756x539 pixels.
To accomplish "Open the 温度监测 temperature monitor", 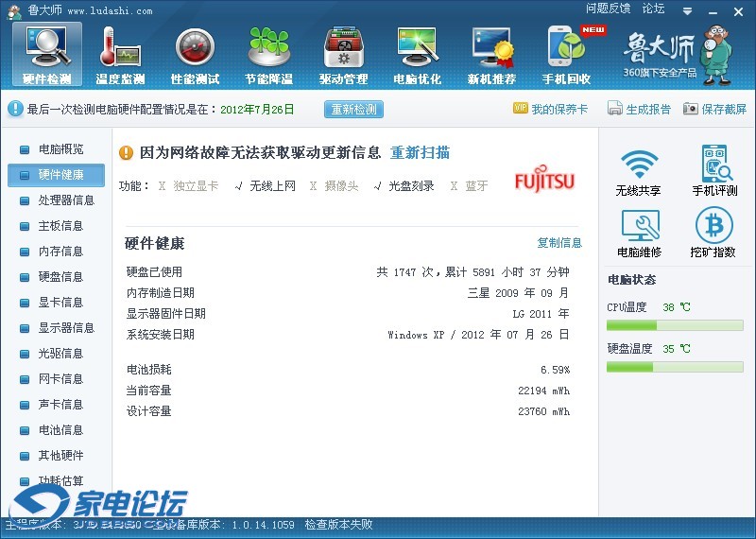I will (x=120, y=53).
